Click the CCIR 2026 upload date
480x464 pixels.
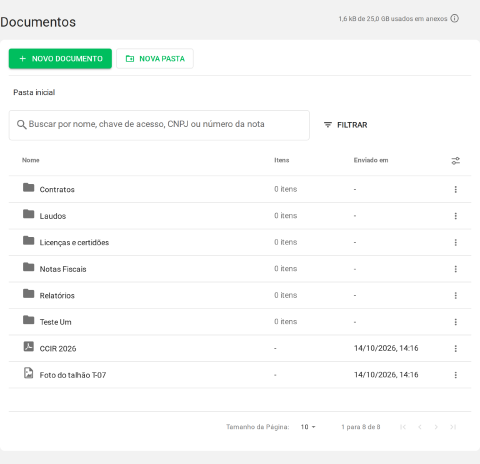[x=386, y=348]
